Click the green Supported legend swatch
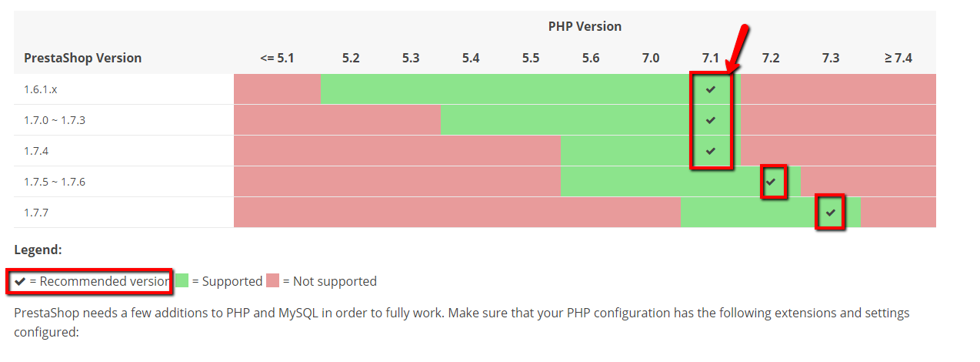This screenshot has width=980, height=362. click(182, 281)
